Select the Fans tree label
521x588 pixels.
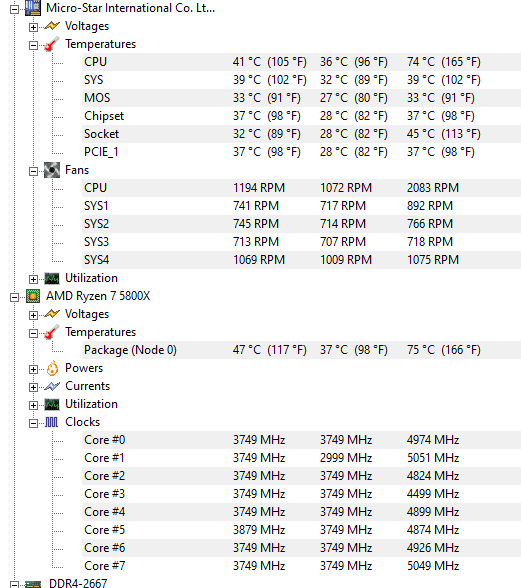(x=77, y=170)
